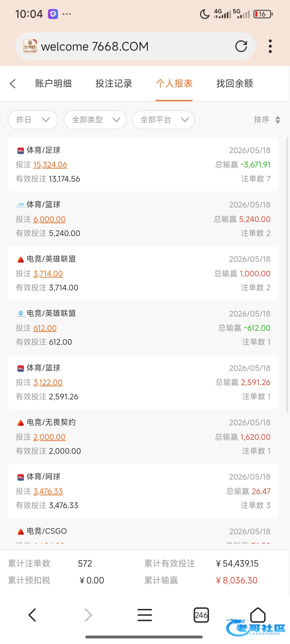Screen dimensions: 290x644
Task: Reload the page with the refresh icon
Action: coord(241,46)
